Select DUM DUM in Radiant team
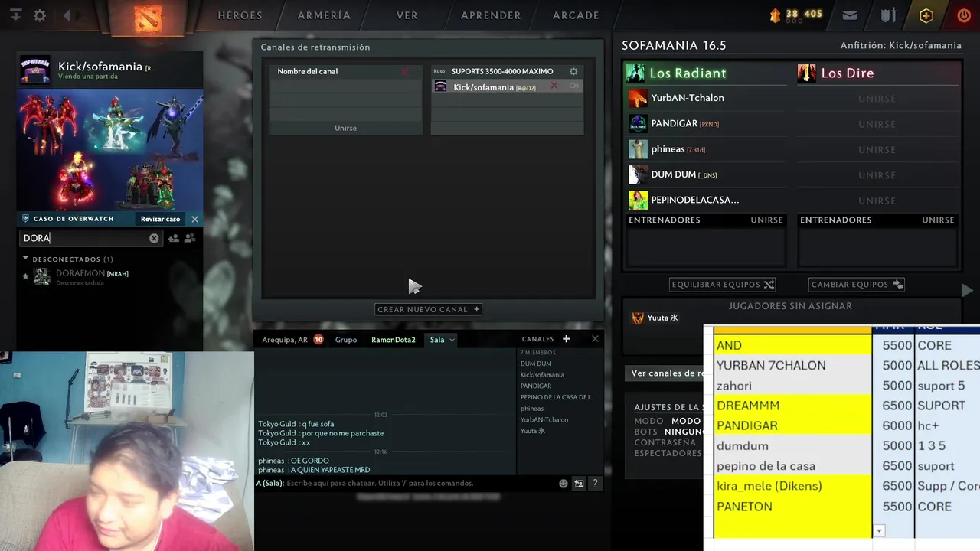The height and width of the screenshot is (551, 980). coord(706,174)
